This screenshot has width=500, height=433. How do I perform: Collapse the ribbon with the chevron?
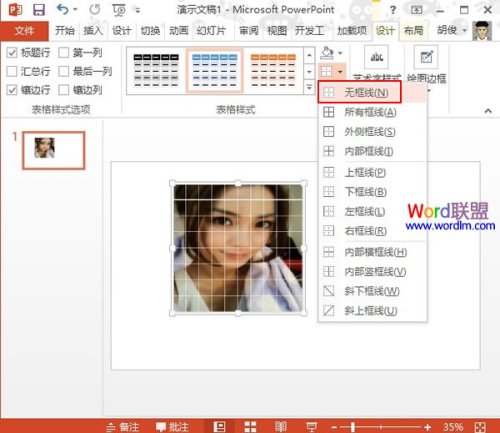pyautogui.click(x=488, y=111)
